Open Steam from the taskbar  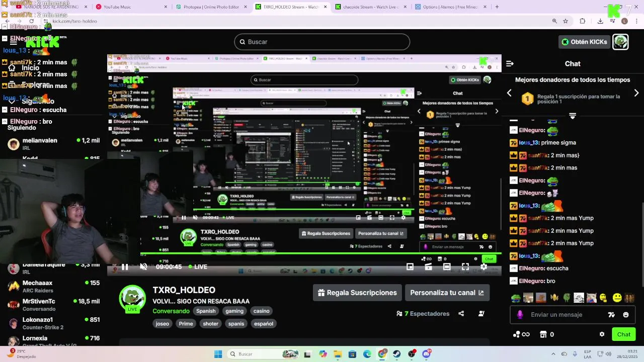[397, 354]
